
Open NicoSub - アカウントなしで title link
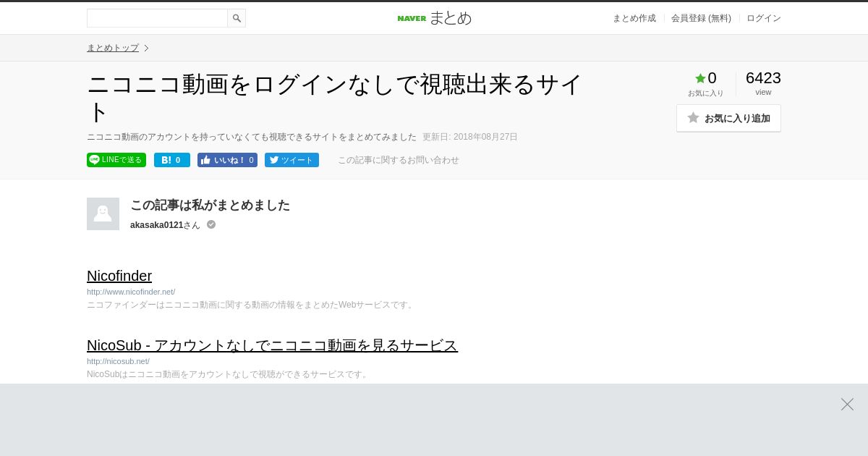tap(272, 345)
